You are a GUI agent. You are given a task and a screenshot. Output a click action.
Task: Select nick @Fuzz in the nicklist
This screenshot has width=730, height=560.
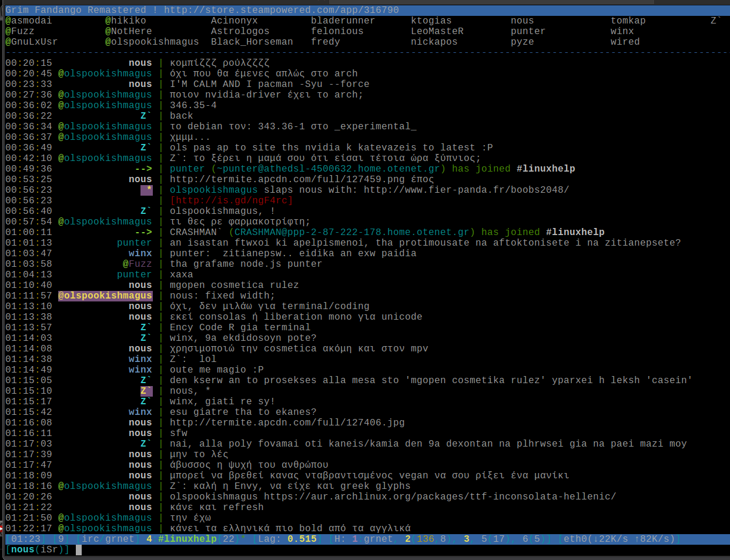pos(20,31)
